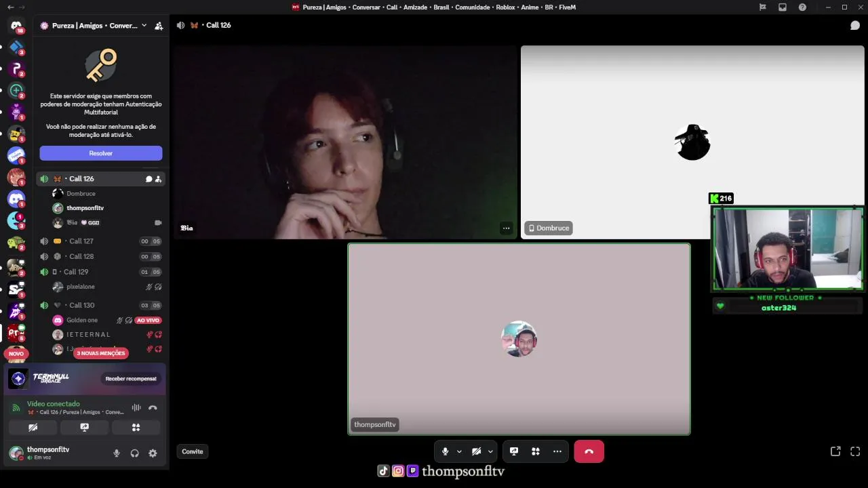The height and width of the screenshot is (488, 868).
Task: Toggle camera in the call control bar
Action: [x=476, y=451]
